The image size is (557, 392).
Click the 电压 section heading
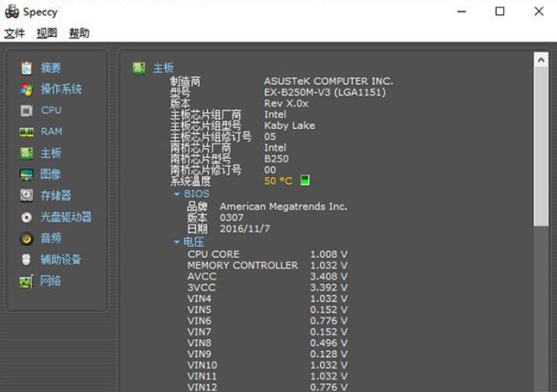click(194, 243)
